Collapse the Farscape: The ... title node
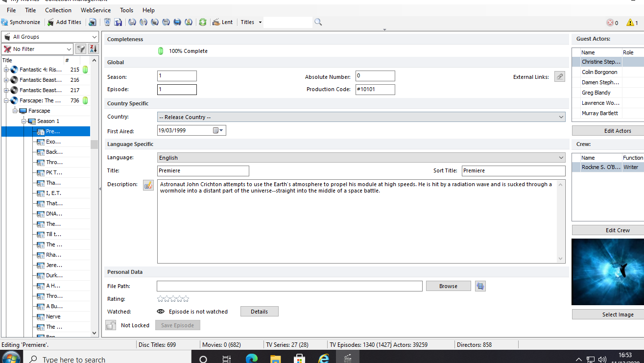Image resolution: width=644 pixels, height=363 pixels. [x=6, y=100]
